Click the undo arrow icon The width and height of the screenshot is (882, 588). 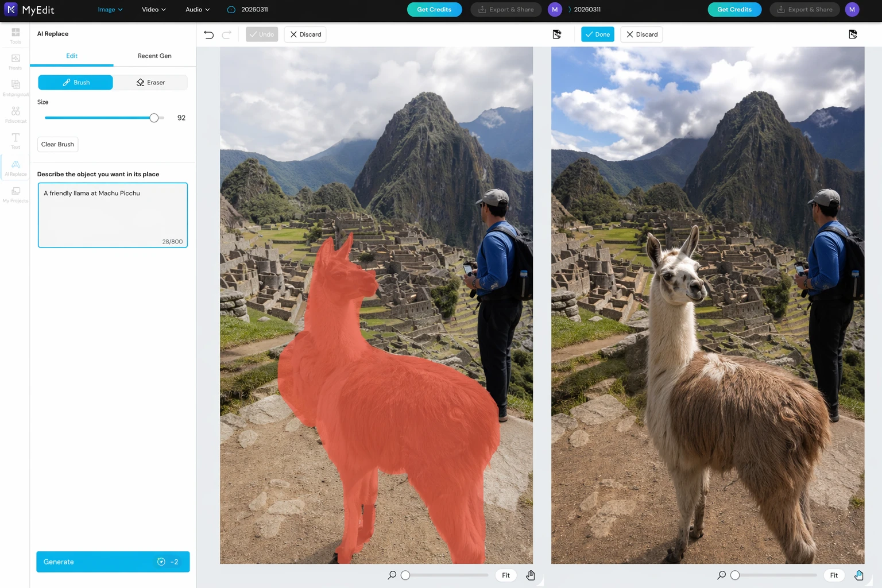click(209, 34)
